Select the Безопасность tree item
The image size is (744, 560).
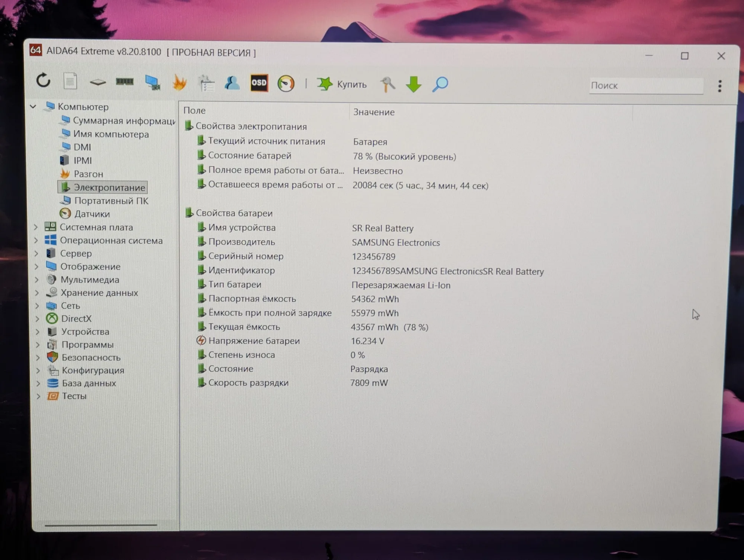(x=84, y=357)
